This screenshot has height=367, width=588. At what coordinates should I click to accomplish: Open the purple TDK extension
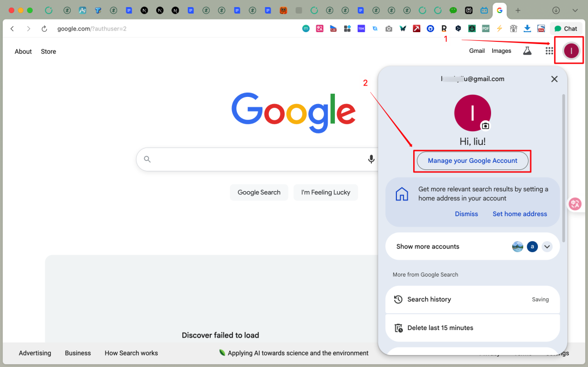click(361, 28)
